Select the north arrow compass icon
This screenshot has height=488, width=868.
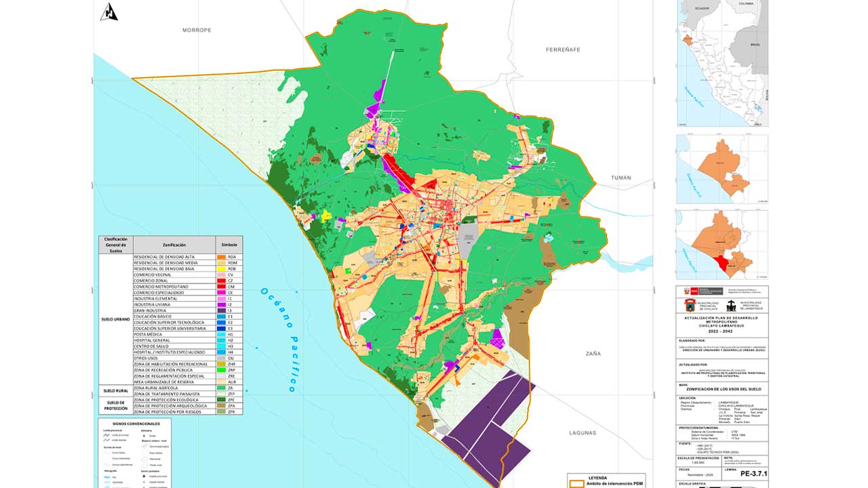pyautogui.click(x=108, y=12)
